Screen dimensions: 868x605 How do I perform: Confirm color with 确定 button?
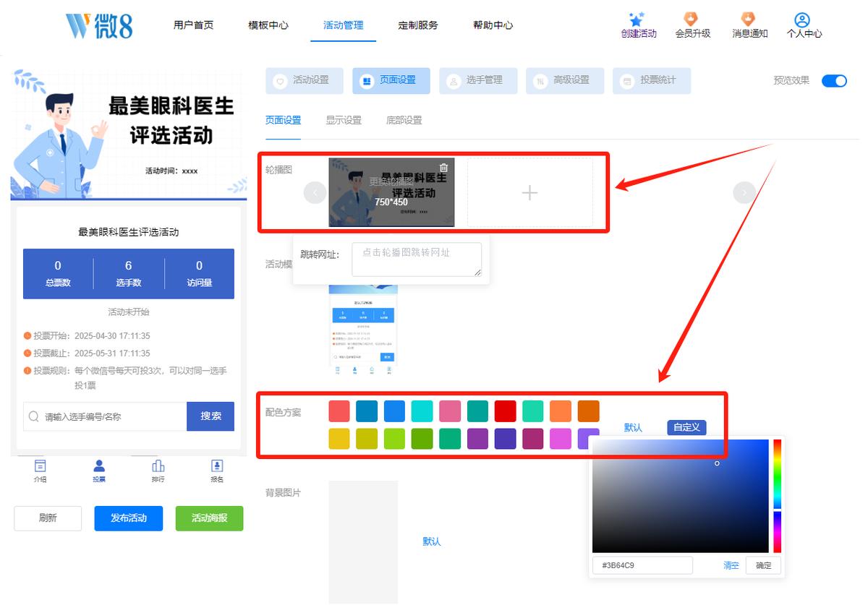[764, 565]
